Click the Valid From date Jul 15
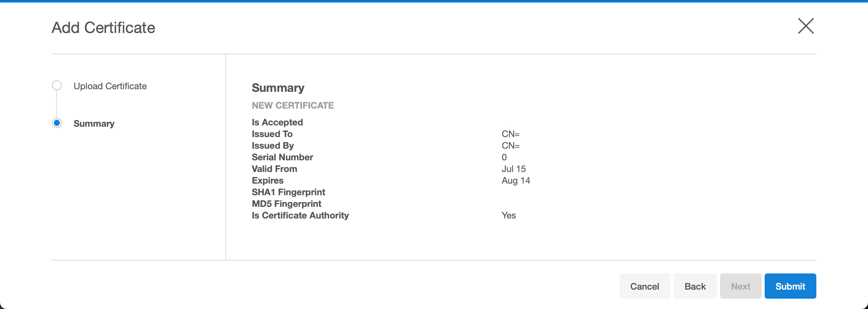 [513, 169]
